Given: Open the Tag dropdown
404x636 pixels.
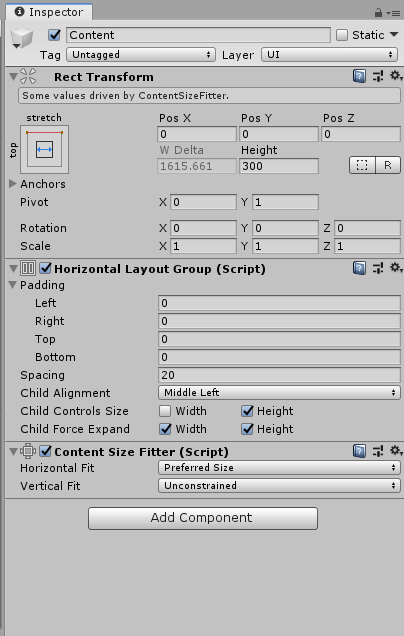Looking at the screenshot, I should click(x=140, y=54).
